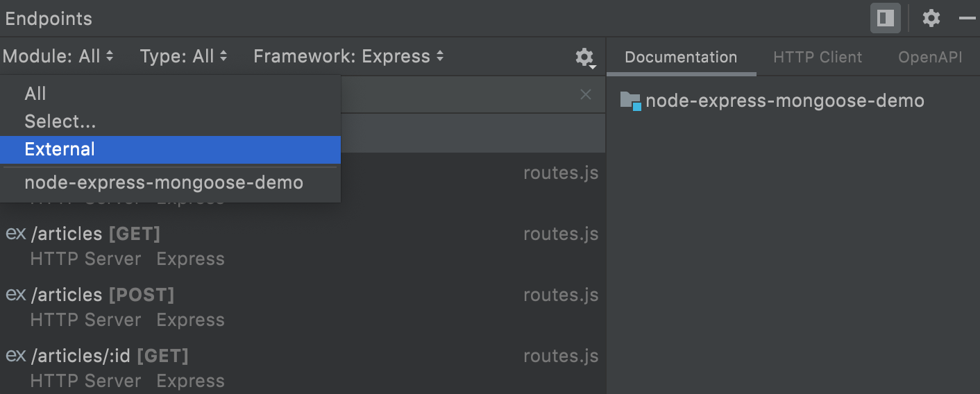Select External in the module menu
Viewport: 980px width, 394px height.
pos(60,149)
